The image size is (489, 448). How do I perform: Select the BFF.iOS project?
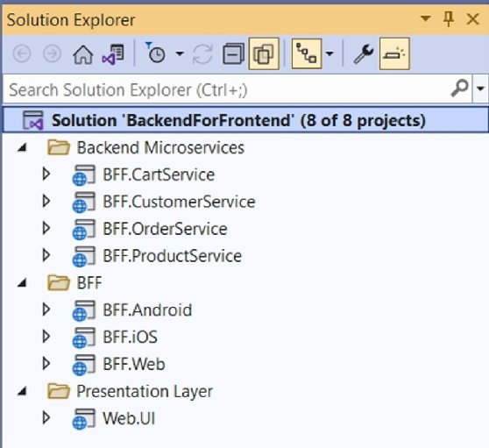tap(130, 337)
